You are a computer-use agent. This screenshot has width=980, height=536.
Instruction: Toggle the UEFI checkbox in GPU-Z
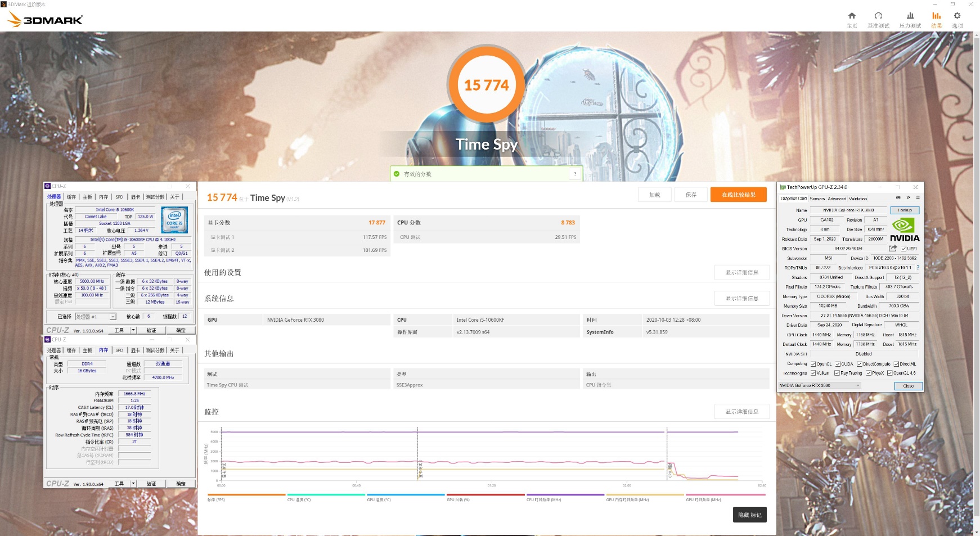(x=903, y=249)
